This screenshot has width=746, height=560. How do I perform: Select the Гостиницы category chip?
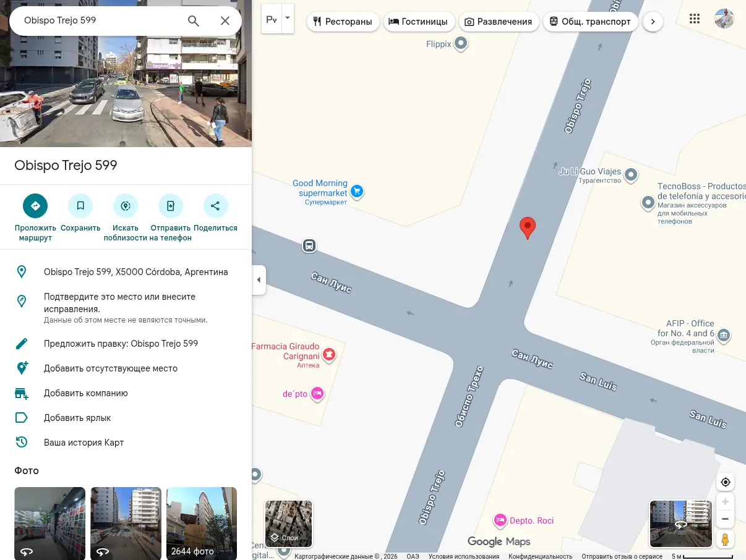pos(419,22)
